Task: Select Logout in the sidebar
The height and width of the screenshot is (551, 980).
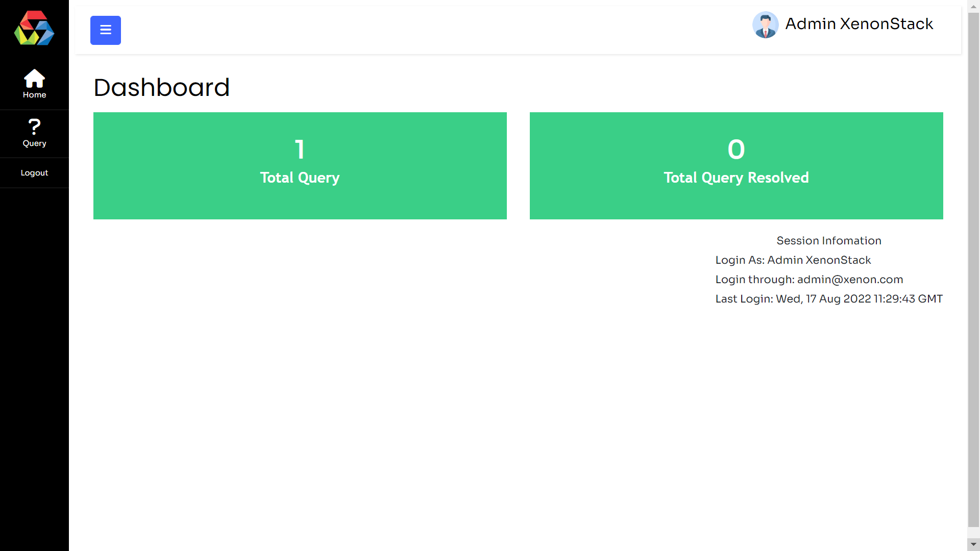Action: (34, 173)
